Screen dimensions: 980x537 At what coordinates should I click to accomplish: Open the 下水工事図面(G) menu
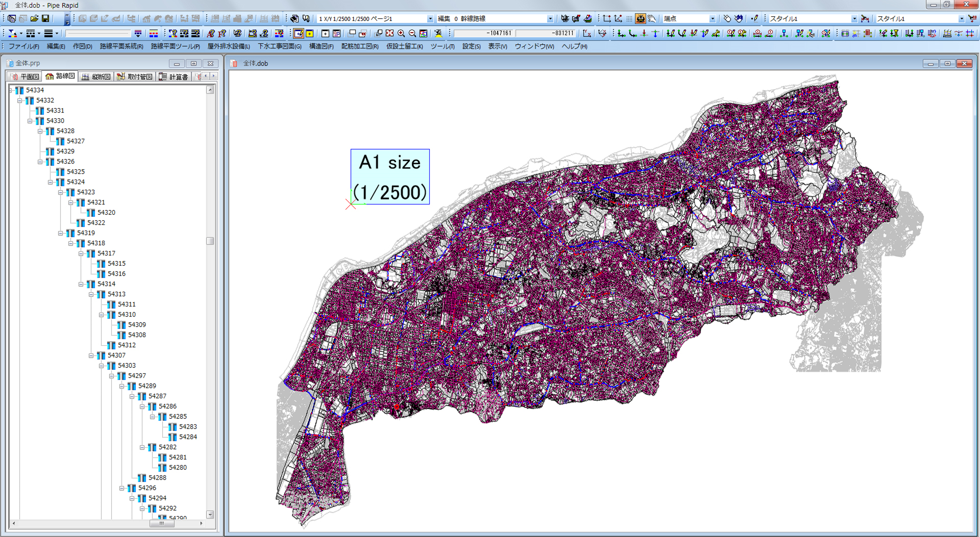pyautogui.click(x=279, y=46)
